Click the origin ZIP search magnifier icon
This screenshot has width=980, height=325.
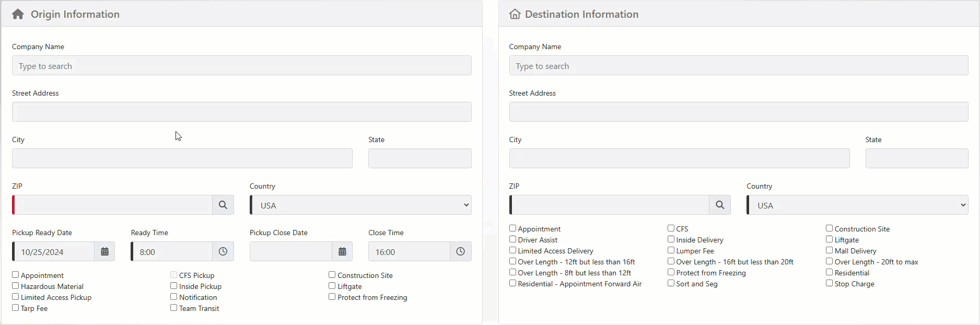click(223, 205)
